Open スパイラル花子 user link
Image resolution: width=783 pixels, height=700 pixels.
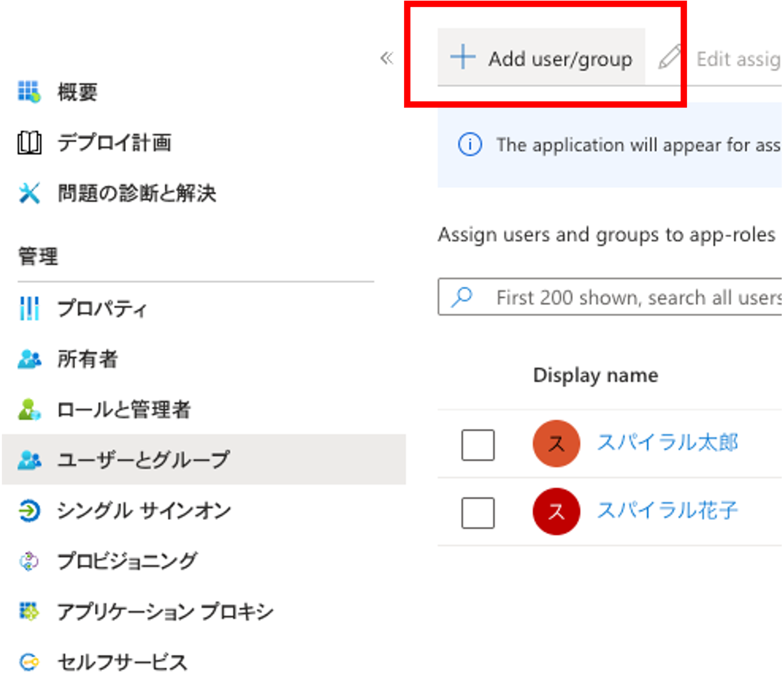[x=667, y=510]
